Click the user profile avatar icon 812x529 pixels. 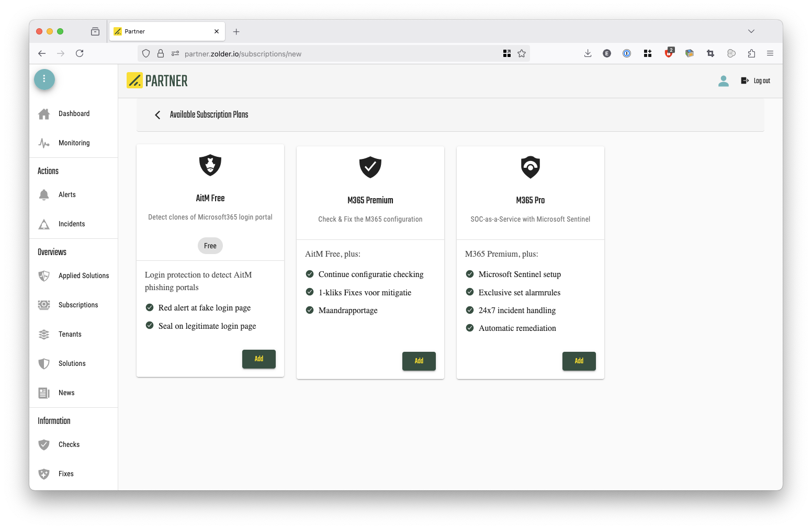point(724,81)
